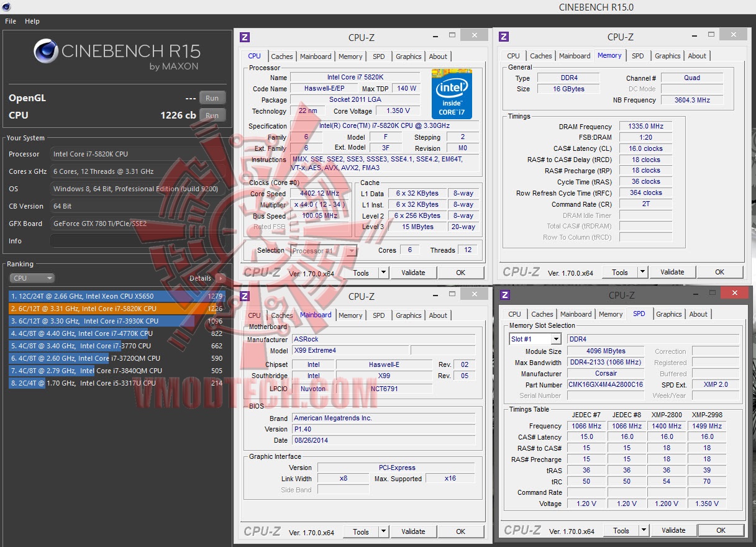Click Tools button in SPD window
The image size is (756, 547).
(621, 530)
